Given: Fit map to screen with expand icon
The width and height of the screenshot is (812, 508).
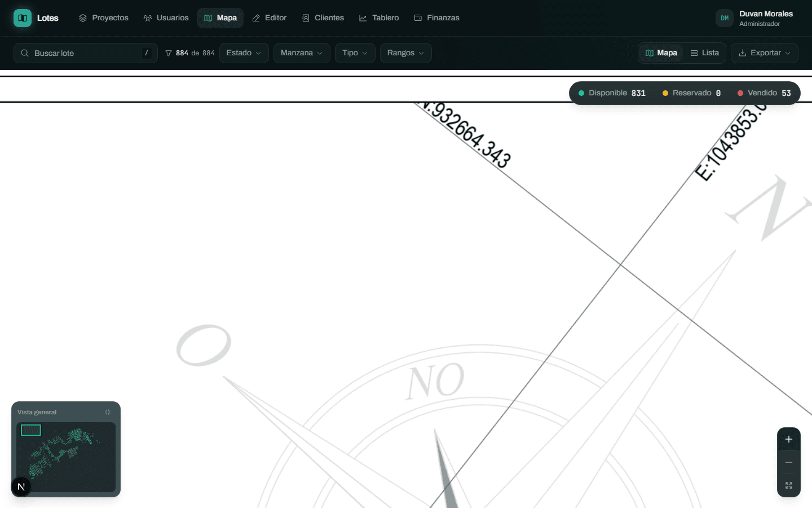Looking at the screenshot, I should point(789,485).
